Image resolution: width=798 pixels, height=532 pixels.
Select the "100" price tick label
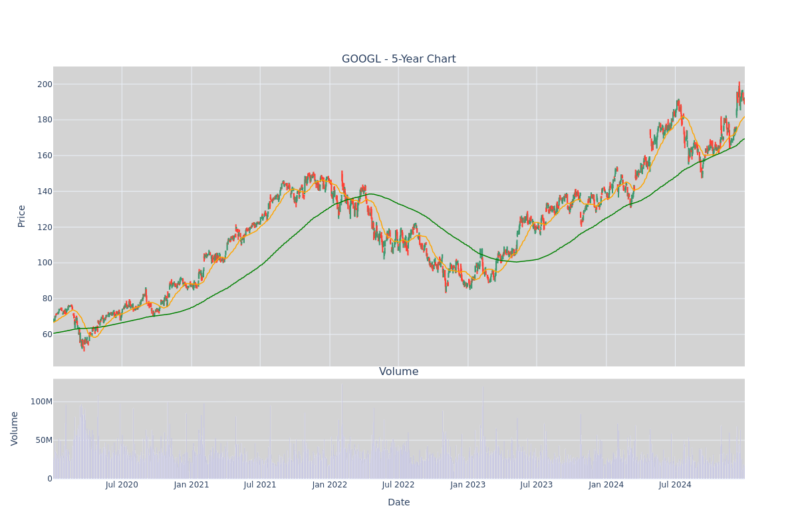click(45, 263)
